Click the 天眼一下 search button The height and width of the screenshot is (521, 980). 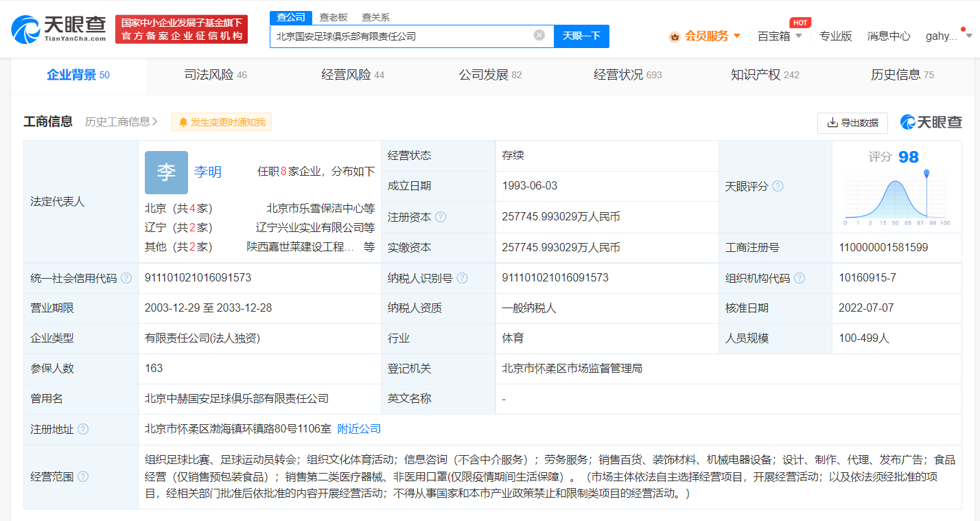[581, 36]
